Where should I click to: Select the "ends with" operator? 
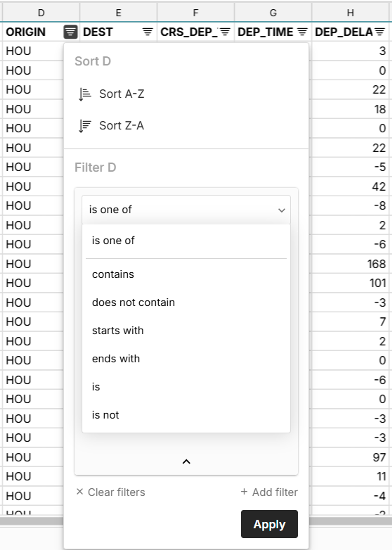point(116,358)
